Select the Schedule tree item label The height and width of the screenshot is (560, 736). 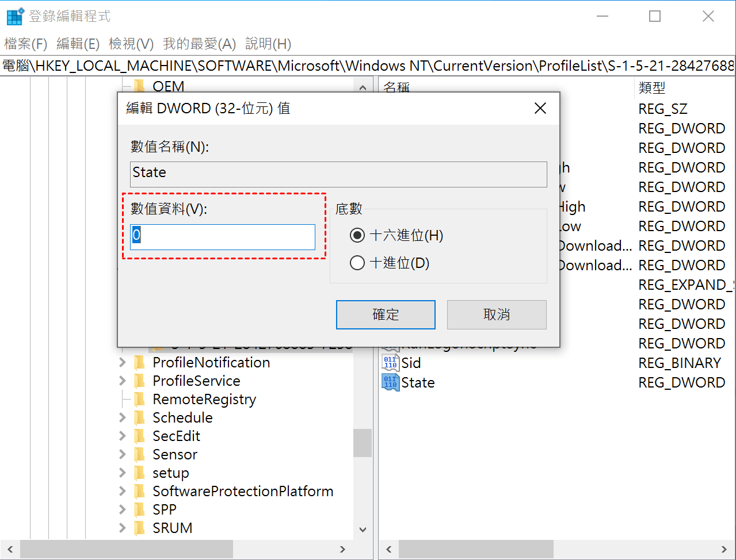pyautogui.click(x=182, y=417)
